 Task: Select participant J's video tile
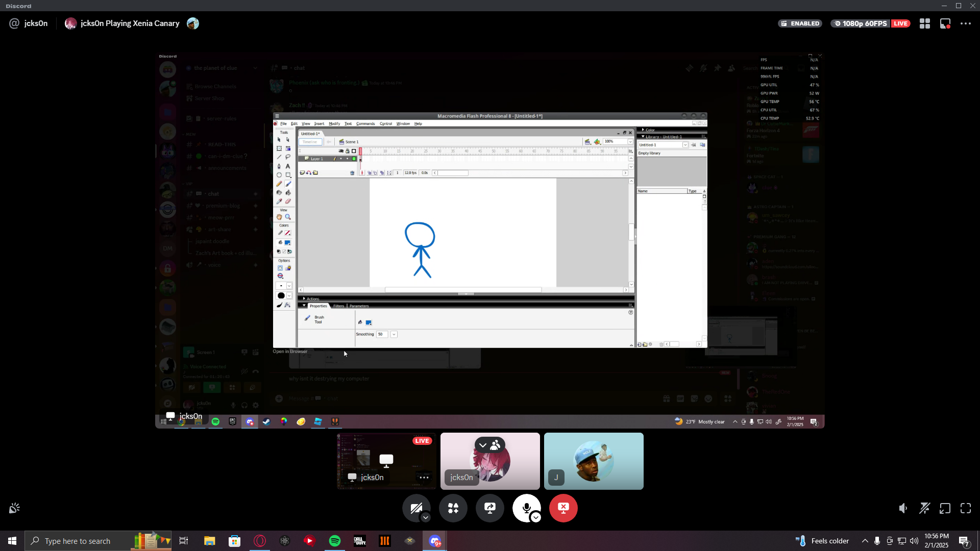[x=593, y=461]
